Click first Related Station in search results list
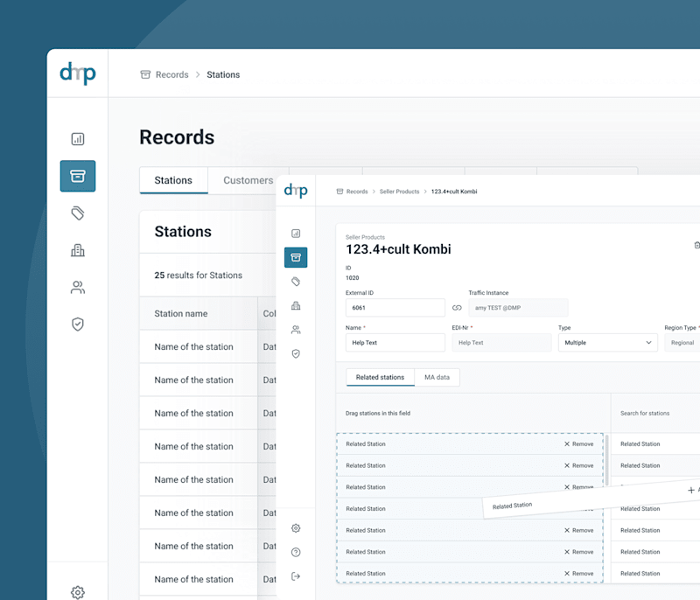The image size is (700, 600). (x=654, y=443)
